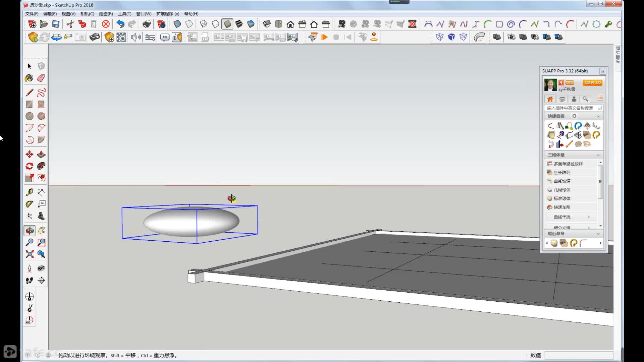Click the Undo arrow in toolbar
Viewport: 644px width, 362px height.
120,24
